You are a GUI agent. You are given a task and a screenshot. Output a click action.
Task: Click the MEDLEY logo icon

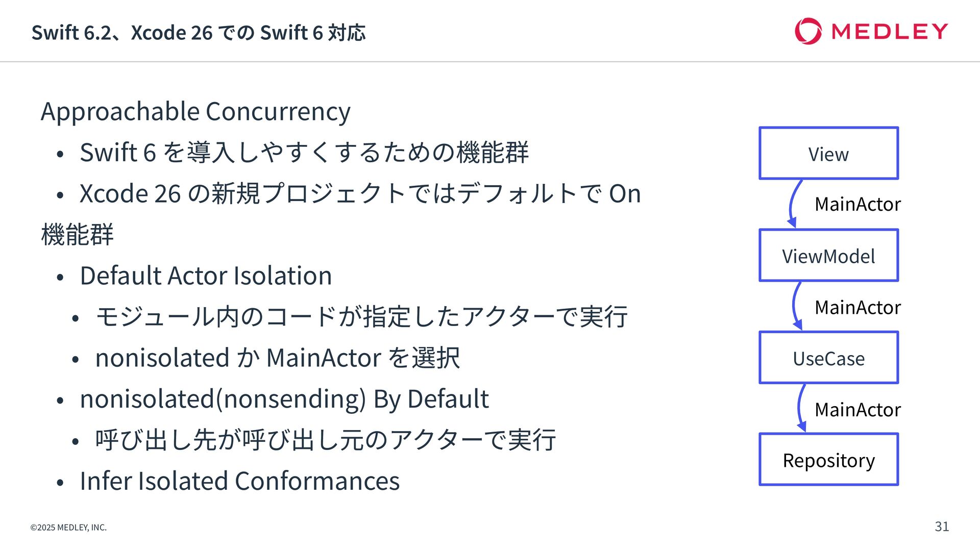pos(808,31)
